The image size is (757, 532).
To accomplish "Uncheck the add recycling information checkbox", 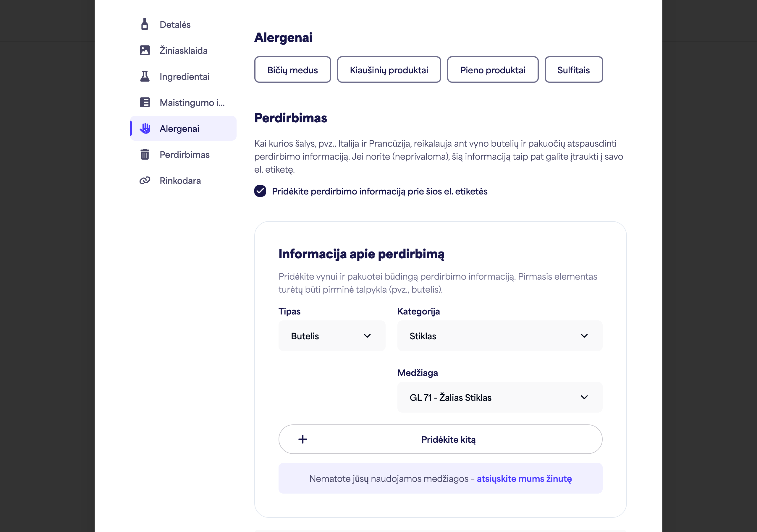I will [x=260, y=191].
